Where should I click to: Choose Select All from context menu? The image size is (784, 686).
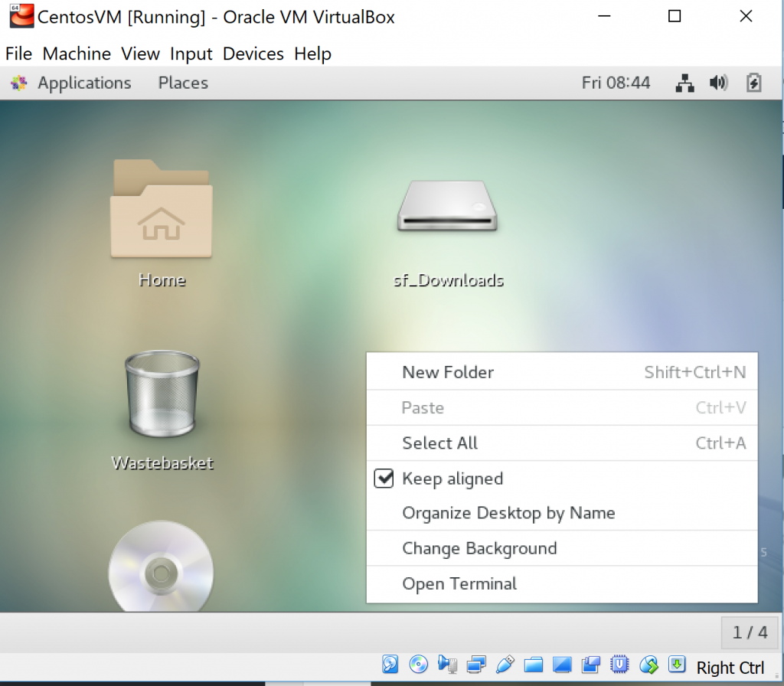(562, 443)
